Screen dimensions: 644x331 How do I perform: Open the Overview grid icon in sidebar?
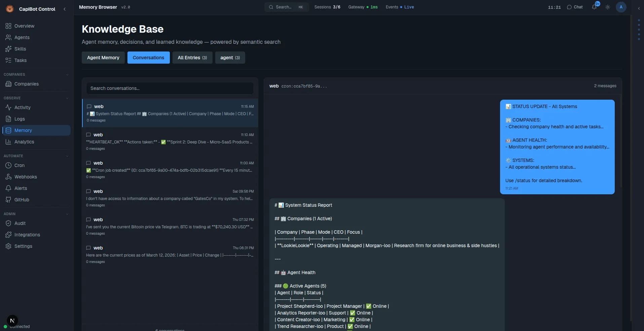8,26
